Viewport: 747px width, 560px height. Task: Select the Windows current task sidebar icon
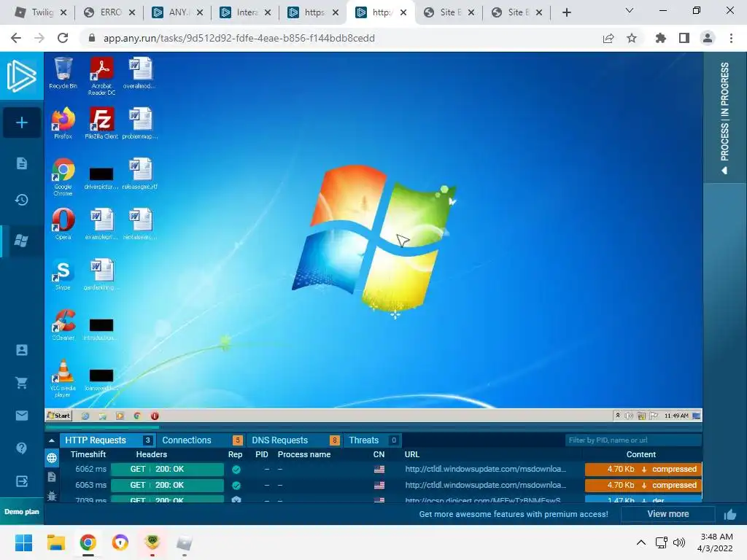pos(21,241)
